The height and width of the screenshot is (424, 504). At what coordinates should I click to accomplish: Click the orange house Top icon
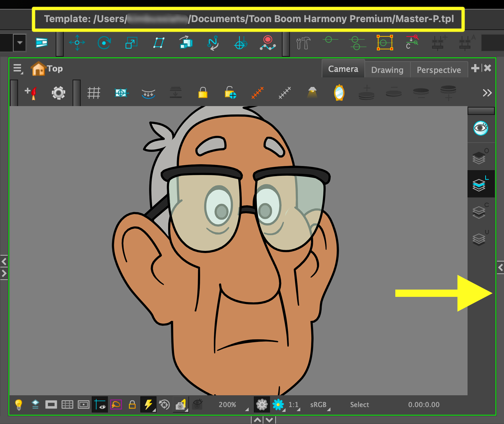coord(38,69)
